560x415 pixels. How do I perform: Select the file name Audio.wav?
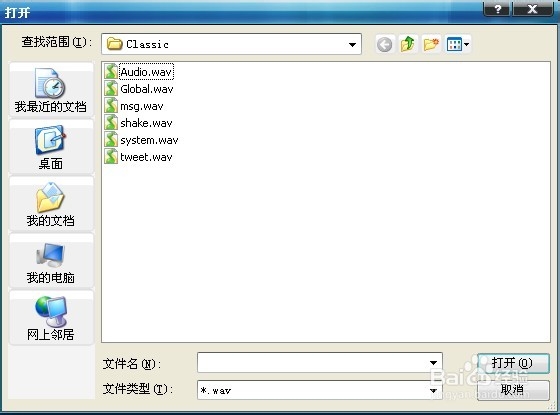click(x=146, y=72)
